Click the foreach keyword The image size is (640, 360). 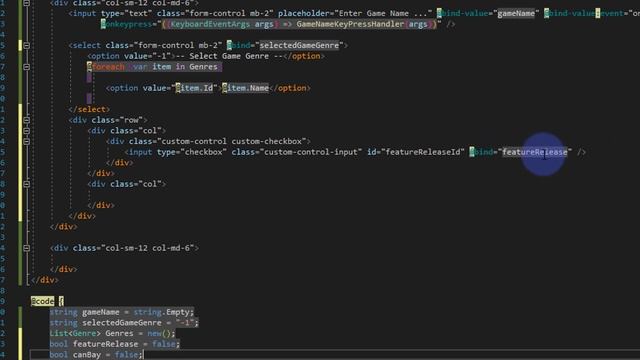click(108, 67)
